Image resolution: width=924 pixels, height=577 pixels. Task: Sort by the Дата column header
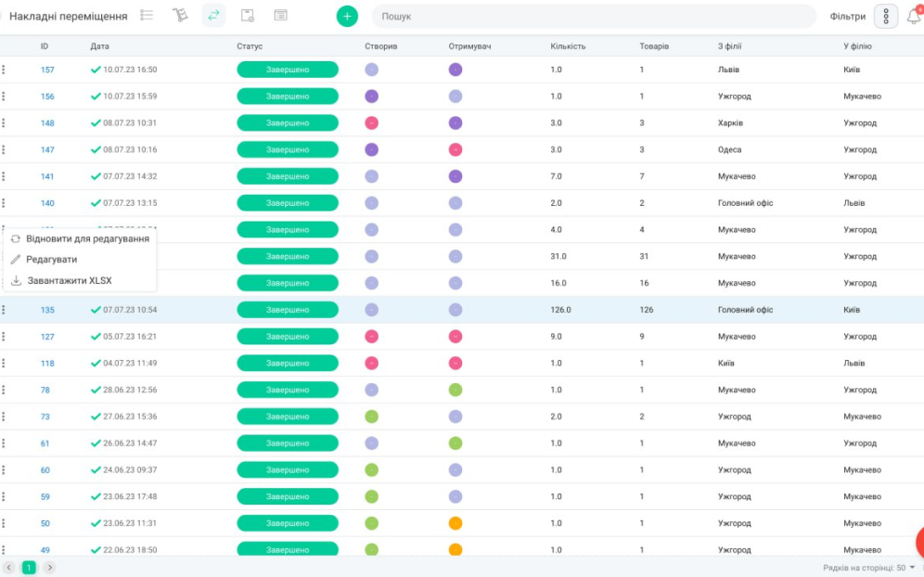click(99, 46)
